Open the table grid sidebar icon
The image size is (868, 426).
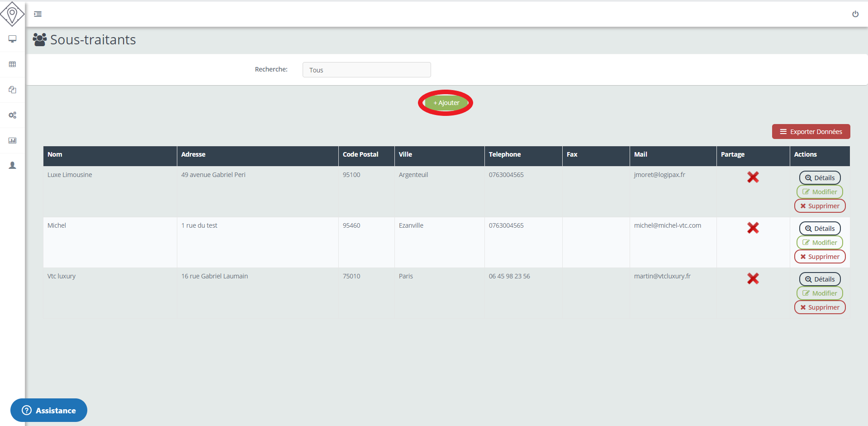tap(12, 64)
